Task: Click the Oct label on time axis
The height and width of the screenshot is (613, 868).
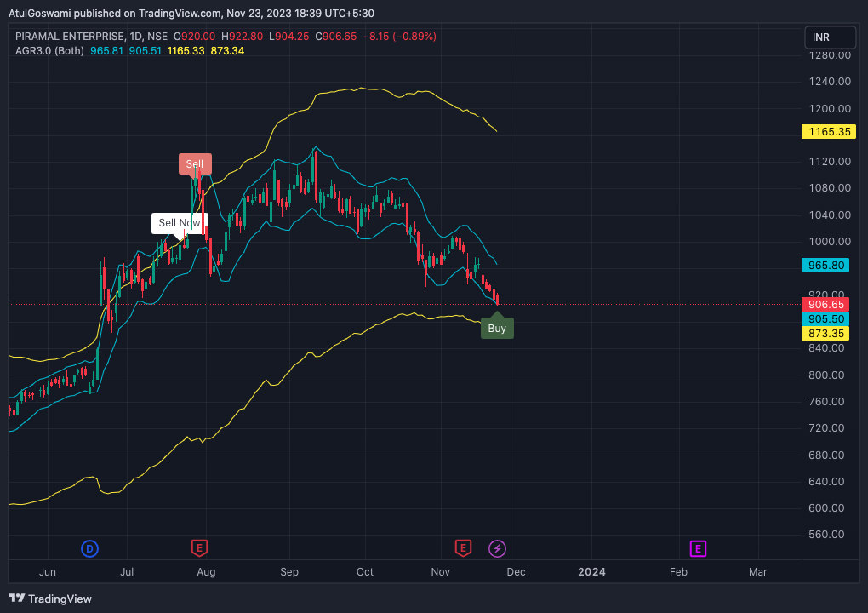Action: (365, 572)
